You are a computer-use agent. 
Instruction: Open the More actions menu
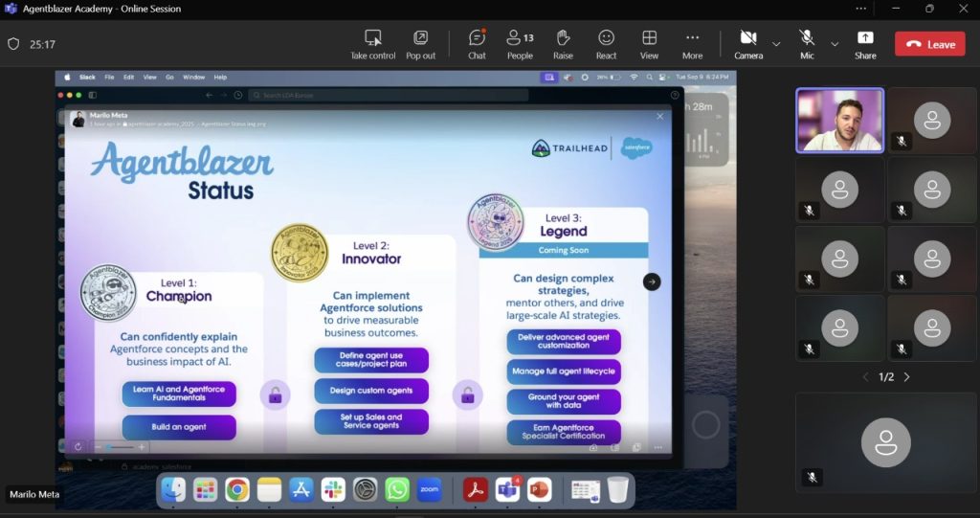click(x=692, y=43)
